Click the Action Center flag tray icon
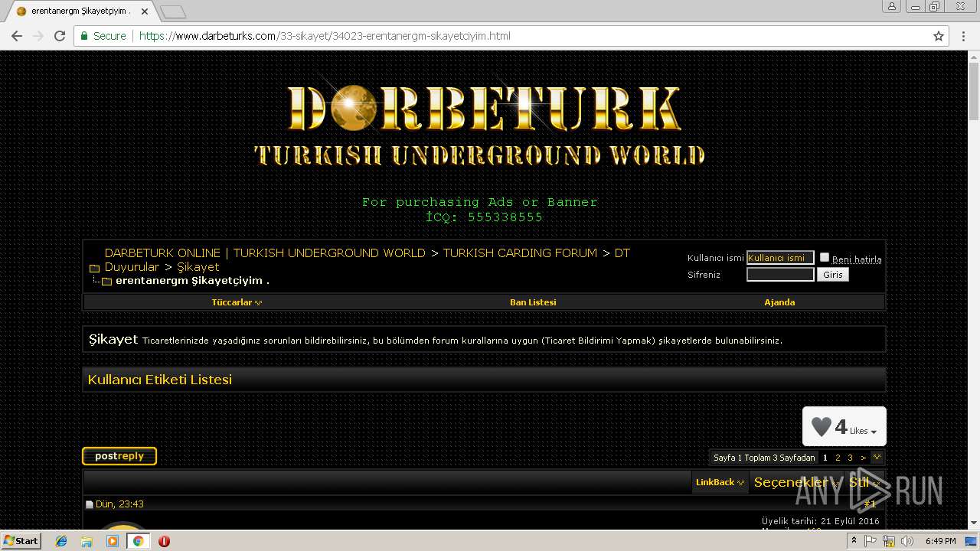 871,541
